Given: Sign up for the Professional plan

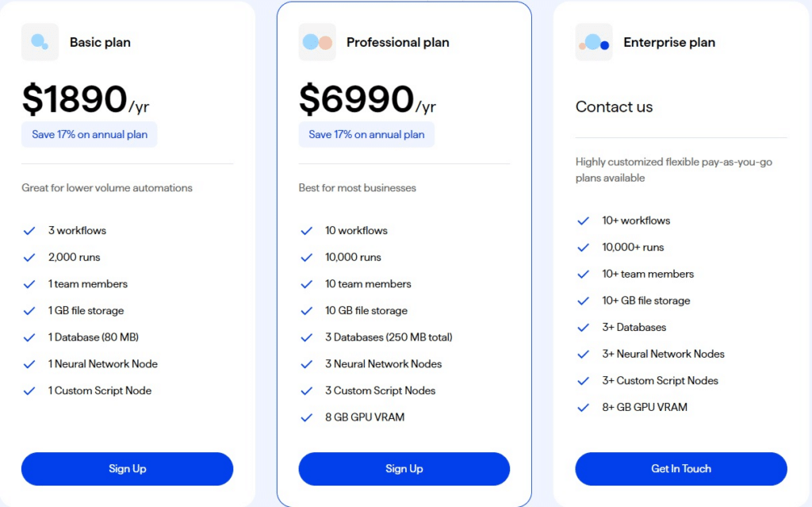Looking at the screenshot, I should click(404, 469).
